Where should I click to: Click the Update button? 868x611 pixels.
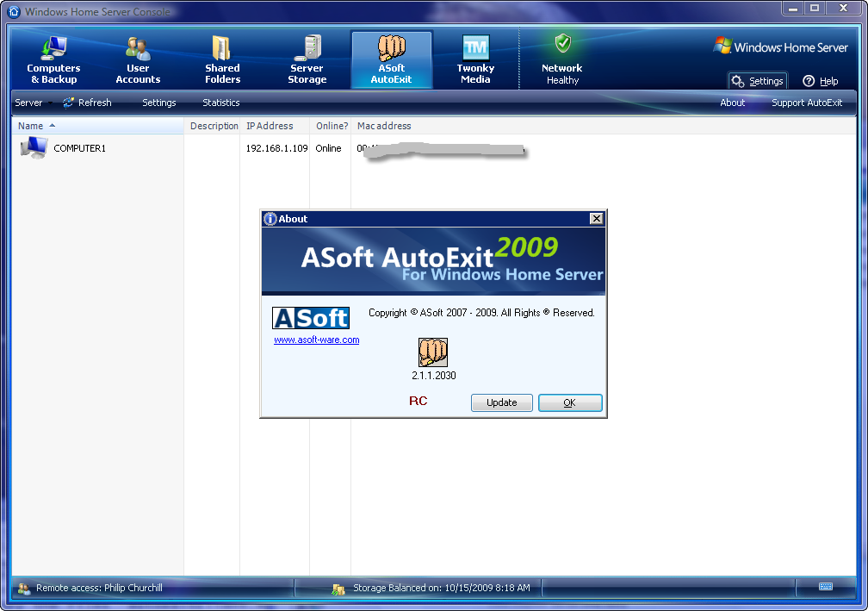[x=501, y=402]
